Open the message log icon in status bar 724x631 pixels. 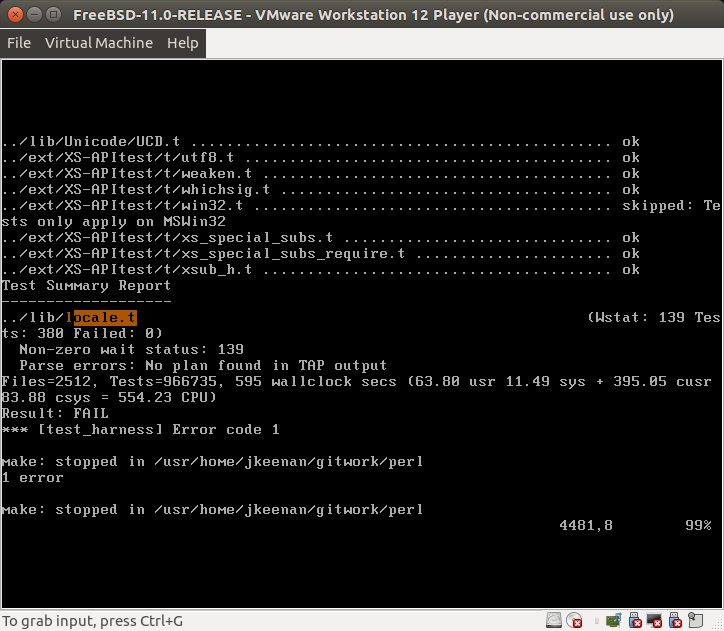[x=695, y=620]
